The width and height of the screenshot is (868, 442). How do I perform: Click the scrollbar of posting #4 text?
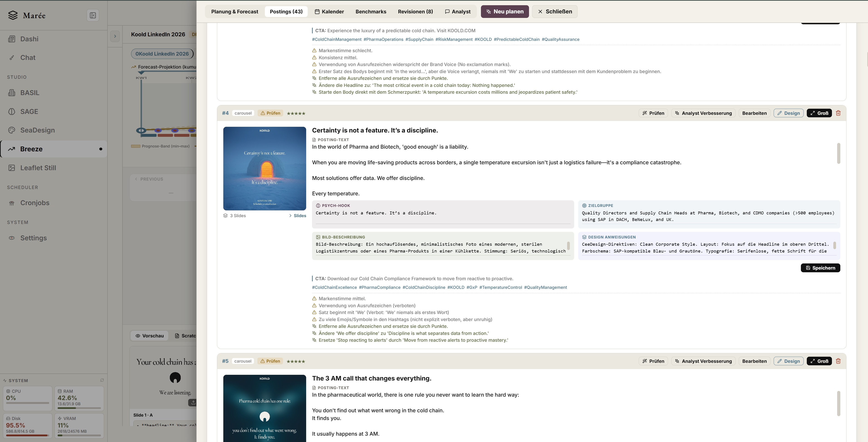tap(838, 153)
